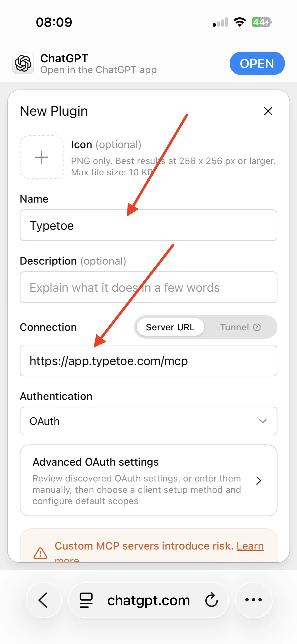Tap the Connection label

(48, 327)
